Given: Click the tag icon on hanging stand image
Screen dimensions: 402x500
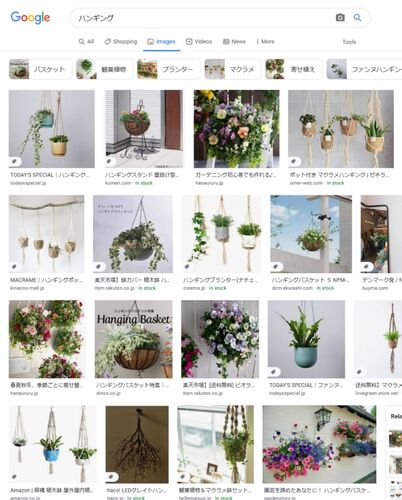Looking at the screenshot, I should (x=109, y=161).
